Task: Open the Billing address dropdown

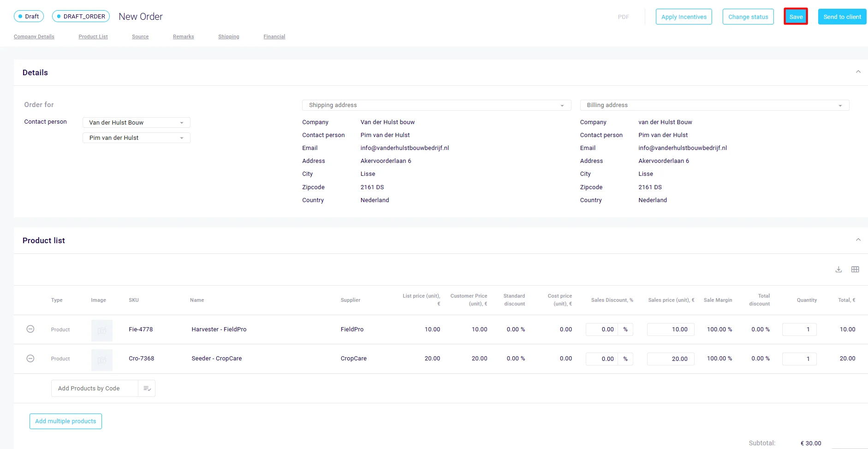Action: click(x=715, y=105)
